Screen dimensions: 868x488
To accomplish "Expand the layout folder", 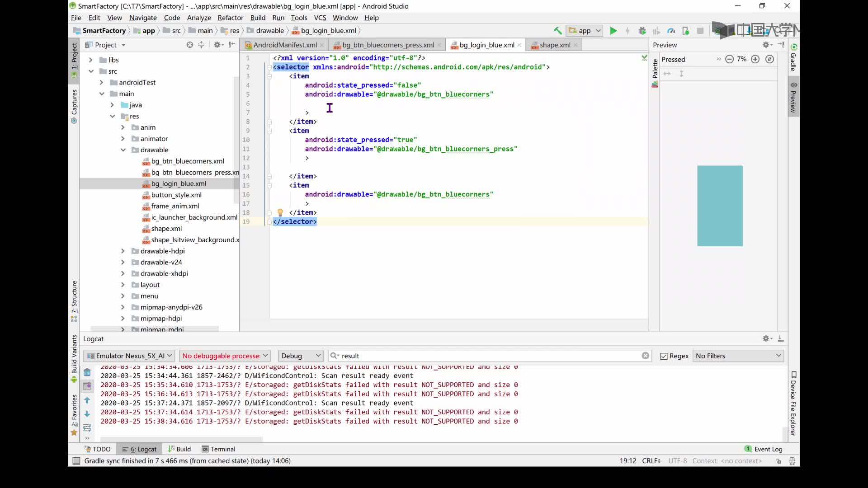I will click(x=123, y=285).
